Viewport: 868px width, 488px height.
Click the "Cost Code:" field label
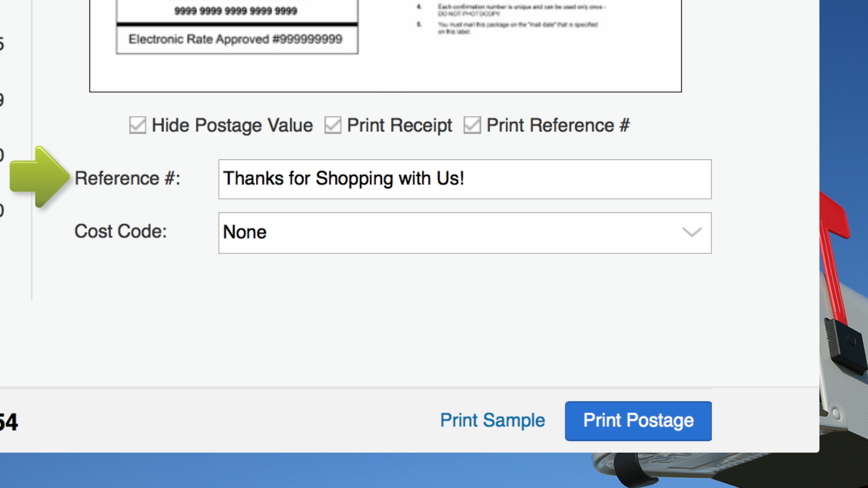[x=121, y=231]
